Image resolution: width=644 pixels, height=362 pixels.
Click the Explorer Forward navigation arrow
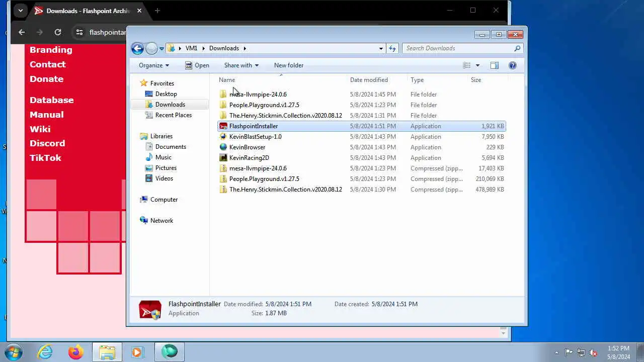pos(151,48)
